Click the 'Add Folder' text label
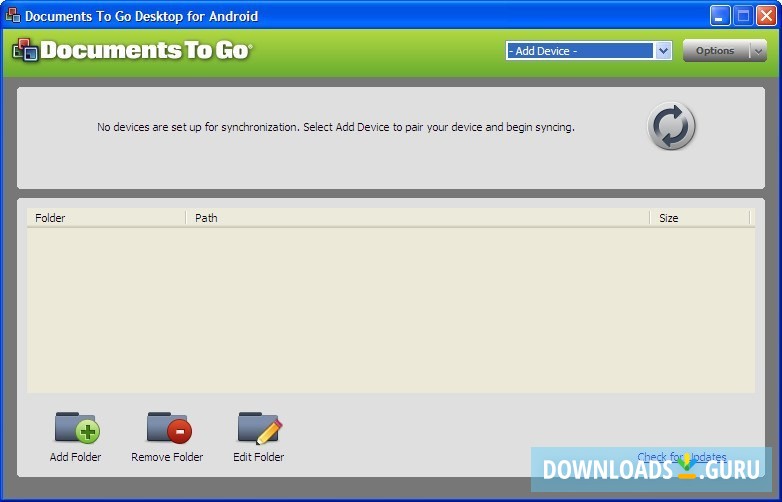This screenshot has height=502, width=782. coord(75,457)
